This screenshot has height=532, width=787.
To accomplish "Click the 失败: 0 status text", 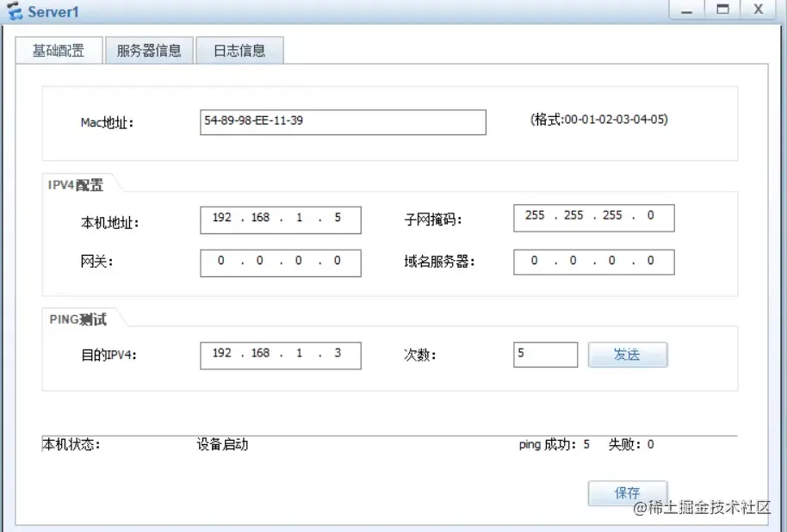I will pos(631,444).
